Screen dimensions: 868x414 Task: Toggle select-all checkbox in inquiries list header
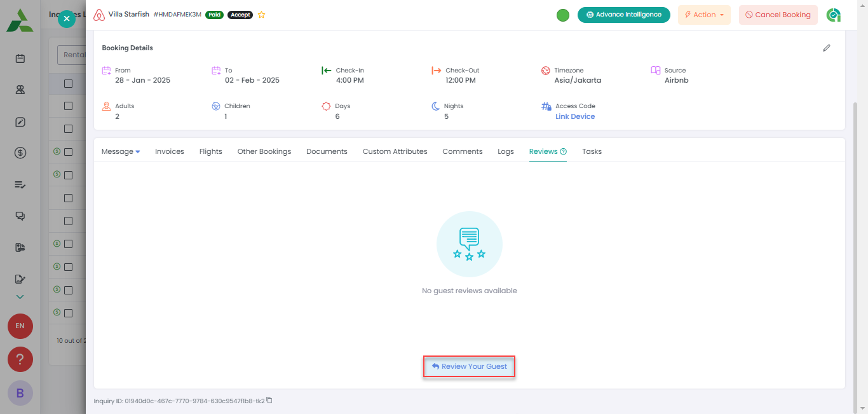68,83
